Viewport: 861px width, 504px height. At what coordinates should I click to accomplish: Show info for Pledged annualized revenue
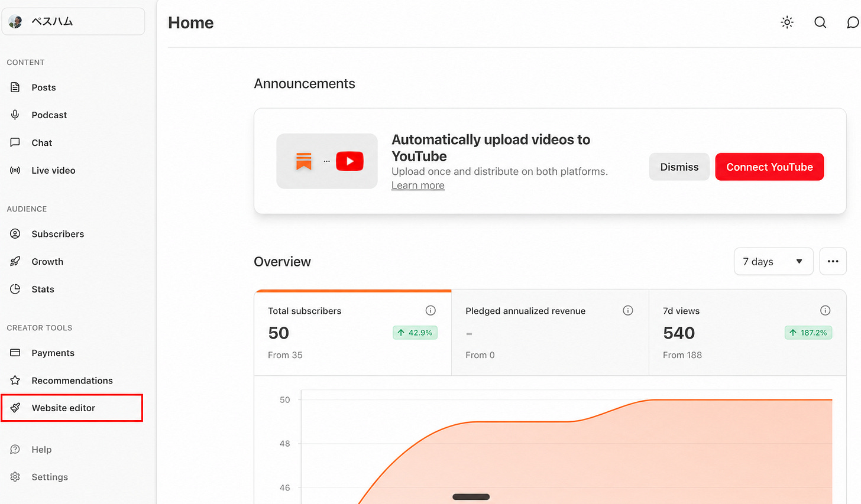(628, 311)
